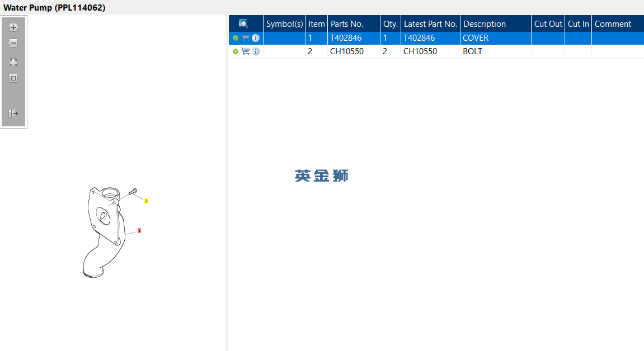Add CH10550 BOLT to cart
The image size is (644, 351).
tap(246, 51)
